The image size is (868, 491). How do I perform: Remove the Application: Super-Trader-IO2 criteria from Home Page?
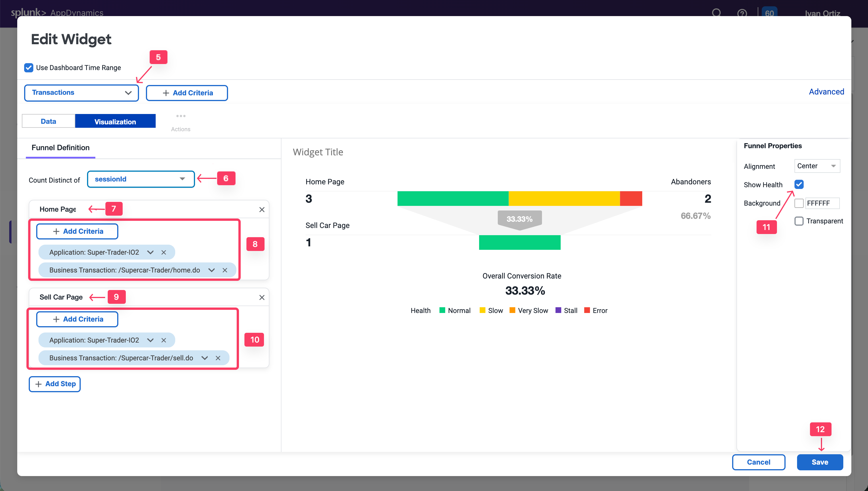coord(164,252)
